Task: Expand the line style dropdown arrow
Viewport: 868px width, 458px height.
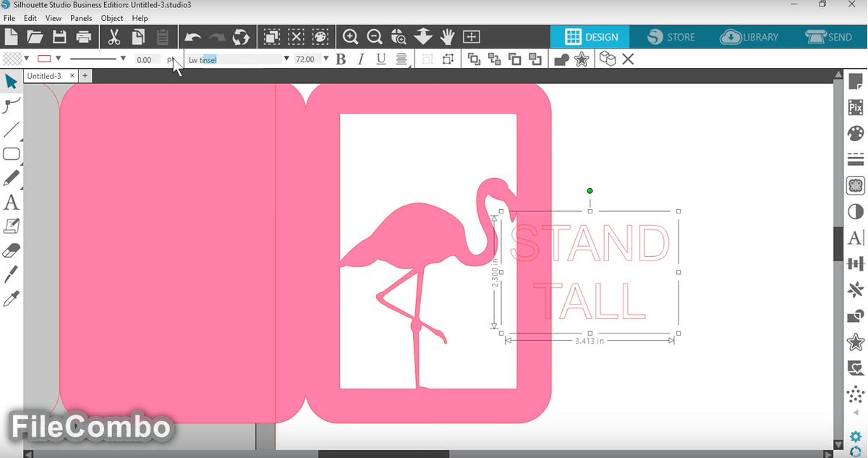Action: click(123, 59)
